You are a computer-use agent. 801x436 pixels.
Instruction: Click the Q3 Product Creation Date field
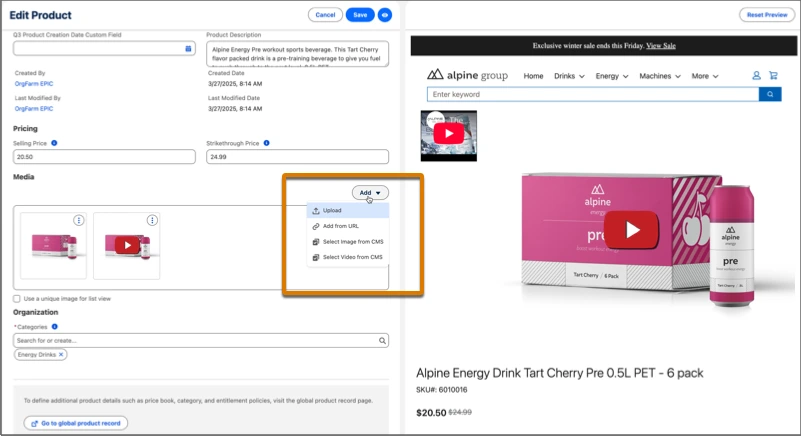click(x=104, y=49)
